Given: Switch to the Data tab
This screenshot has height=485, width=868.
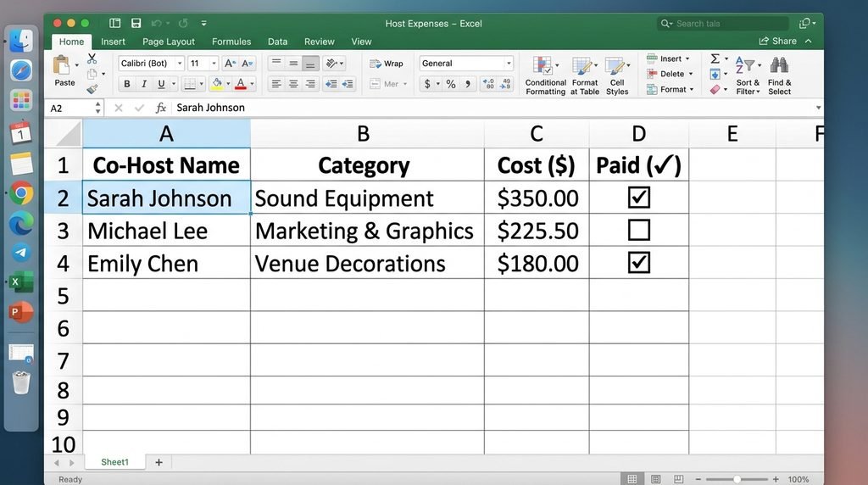Looking at the screenshot, I should point(277,42).
